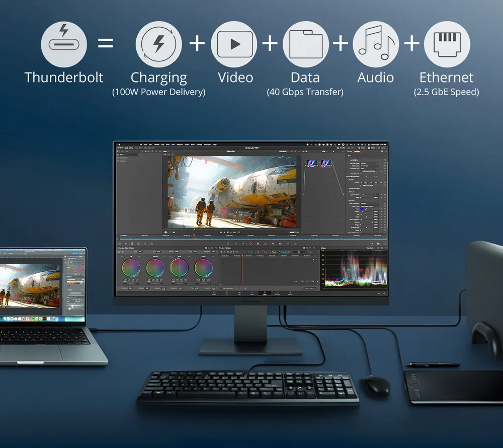Screen dimensions: 503x448
Task: Click the Thunderbolt port icon
Action: (64, 44)
